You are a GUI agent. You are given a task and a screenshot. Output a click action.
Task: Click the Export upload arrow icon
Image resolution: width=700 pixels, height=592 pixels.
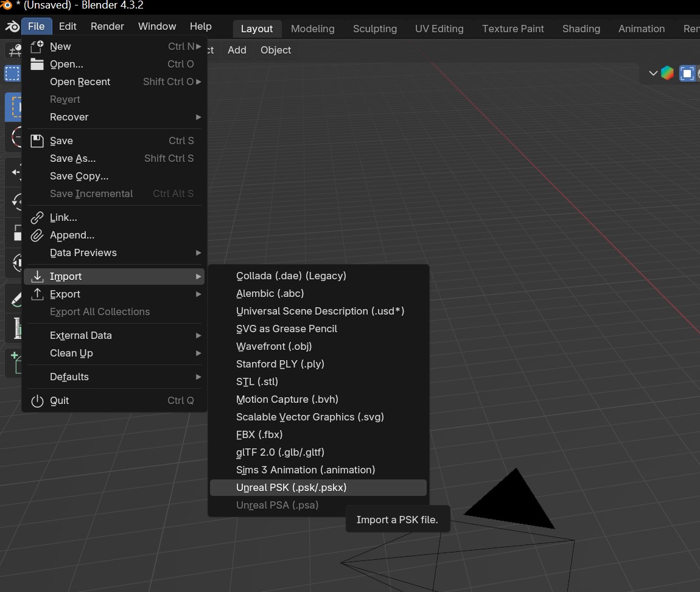click(37, 294)
